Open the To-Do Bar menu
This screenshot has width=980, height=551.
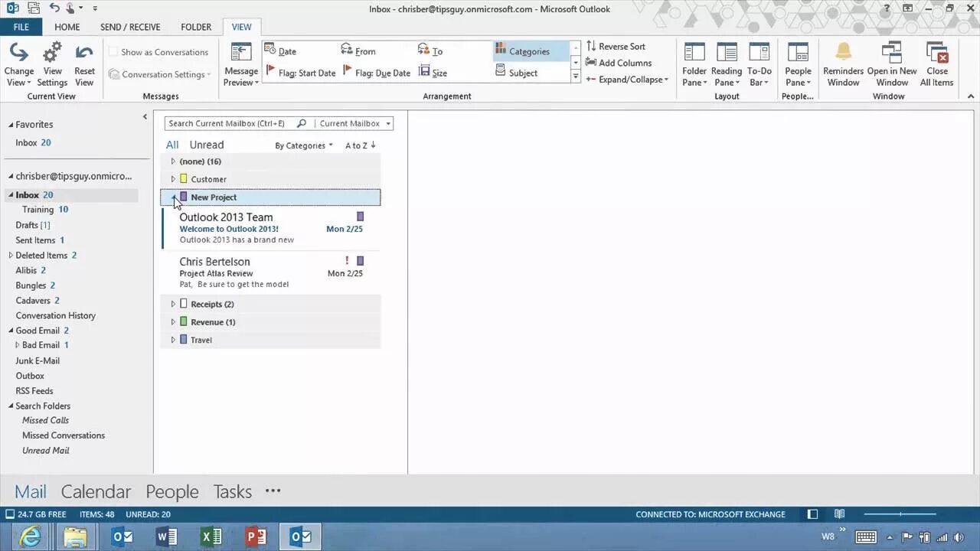tap(759, 65)
